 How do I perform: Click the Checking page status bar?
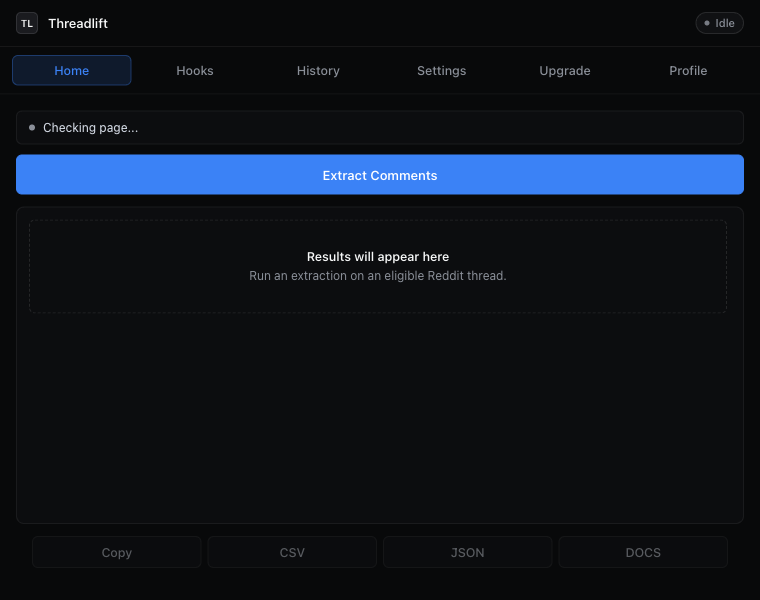click(x=380, y=127)
